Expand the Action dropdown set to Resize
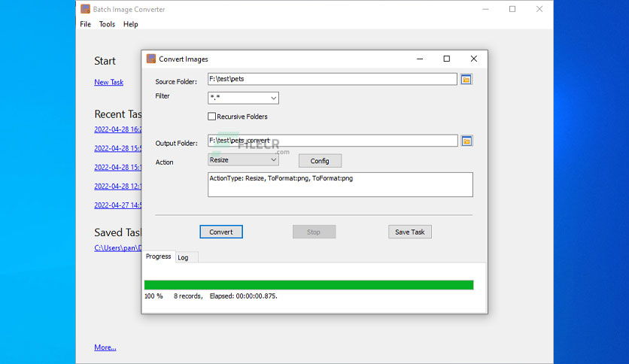 [243, 159]
